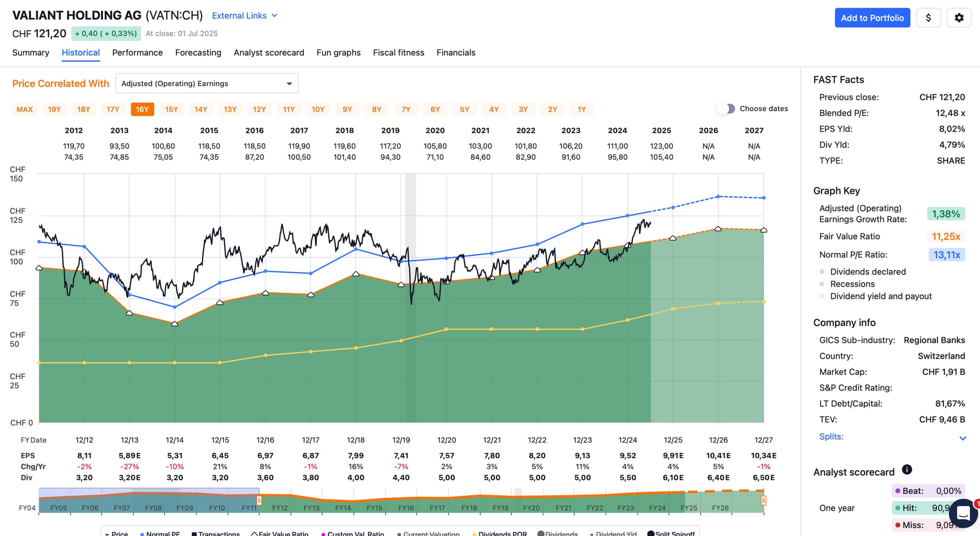980x536 pixels.
Task: Enable the Choose dates switch
Action: [x=725, y=109]
